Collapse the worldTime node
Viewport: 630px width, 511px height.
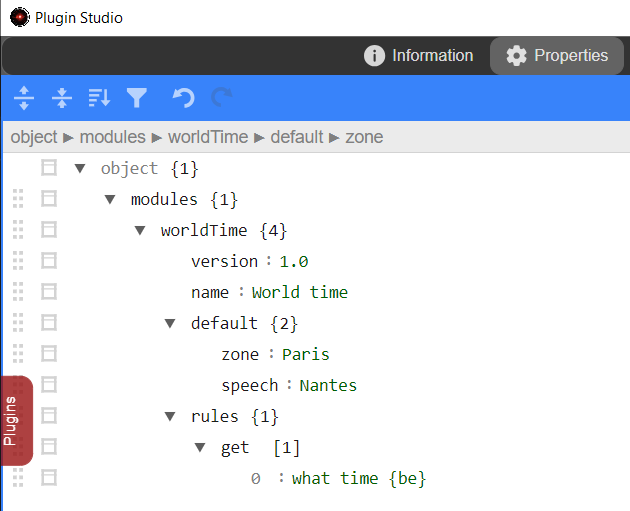click(140, 231)
